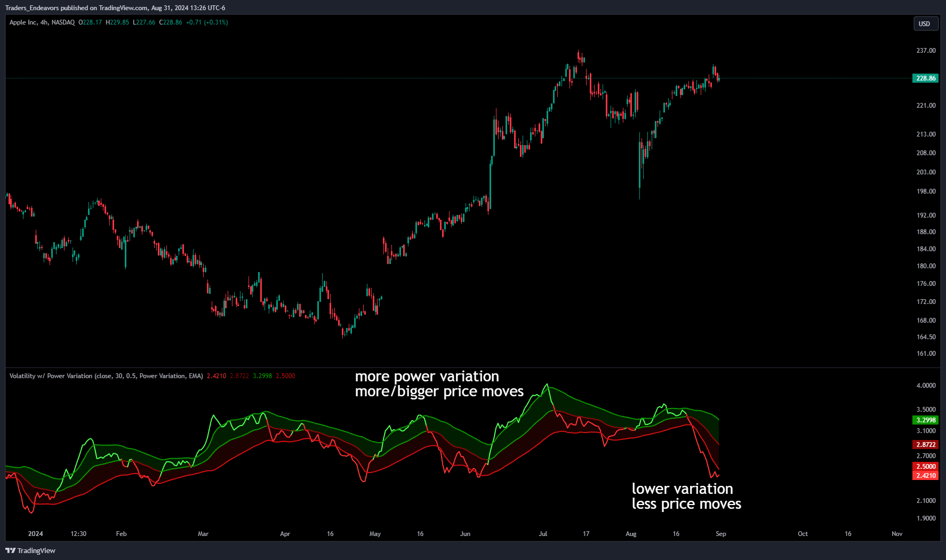Viewport: 946px width, 560px height.
Task: Click the green 3.2998 legend value
Action: [x=262, y=376]
